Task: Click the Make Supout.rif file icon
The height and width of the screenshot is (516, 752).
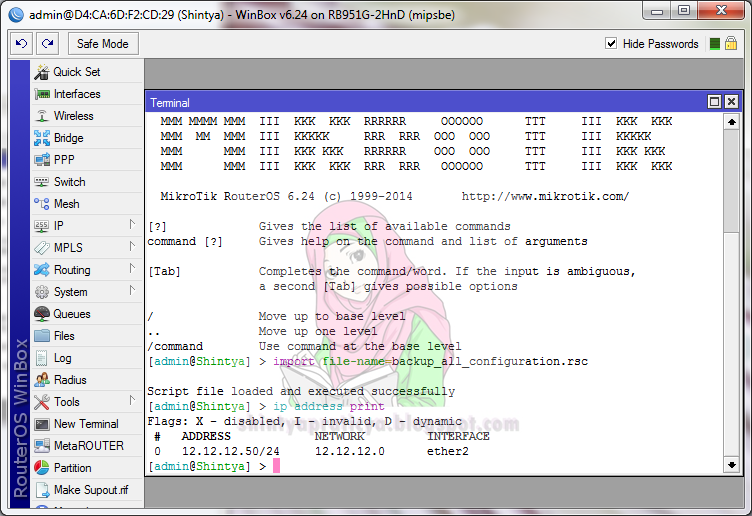Action: (42, 490)
